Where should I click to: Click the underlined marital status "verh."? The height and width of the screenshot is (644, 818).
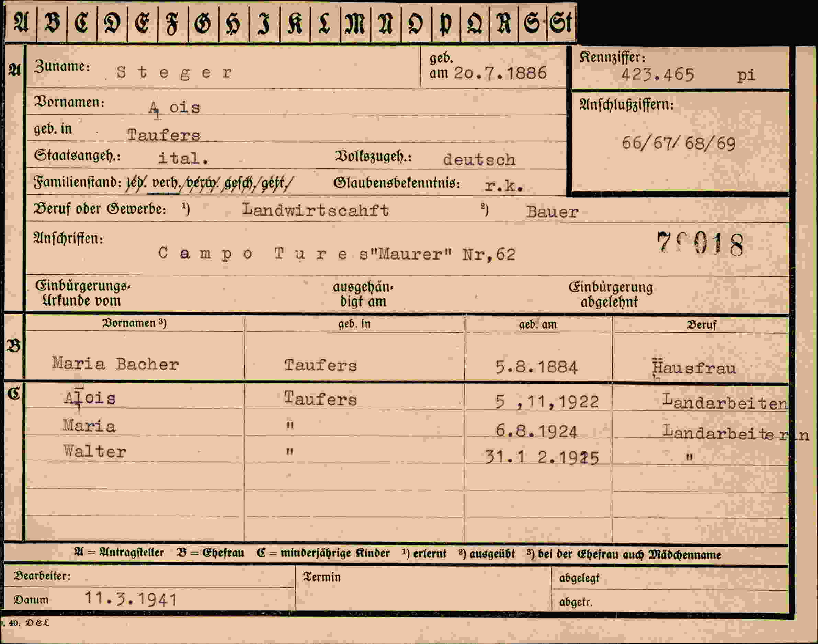[164, 183]
